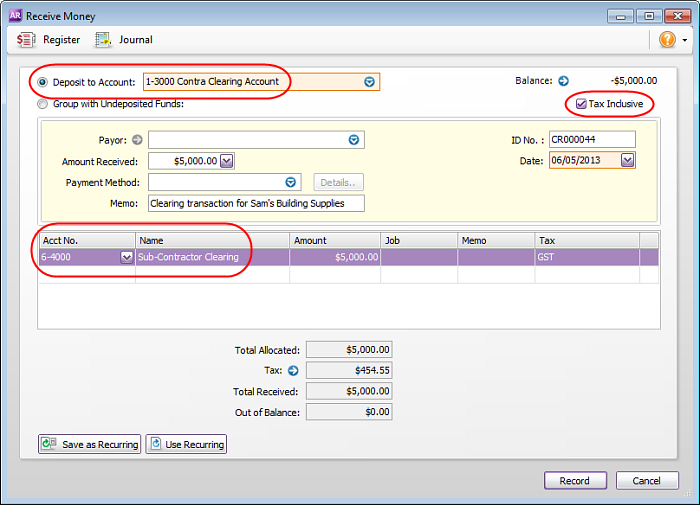This screenshot has height=505, width=700.
Task: Click the Payor zoom arrow icon
Action: coord(137,140)
